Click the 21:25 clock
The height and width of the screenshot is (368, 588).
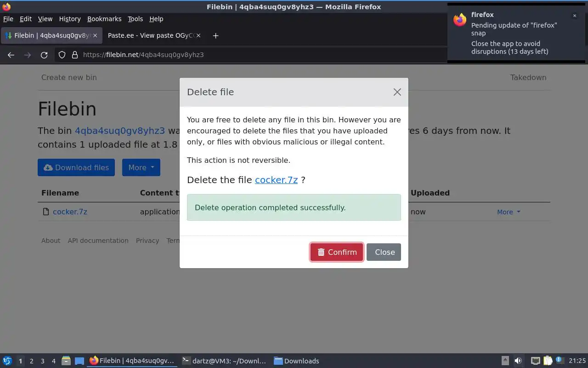pos(577,361)
